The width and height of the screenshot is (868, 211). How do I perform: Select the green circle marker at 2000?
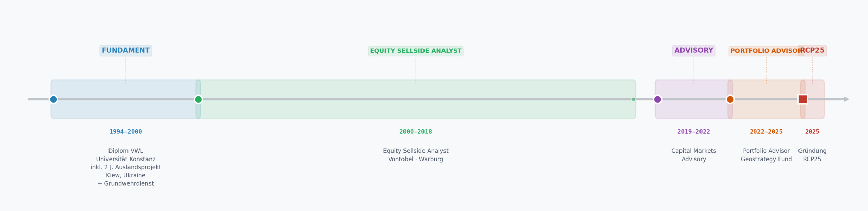(198, 99)
